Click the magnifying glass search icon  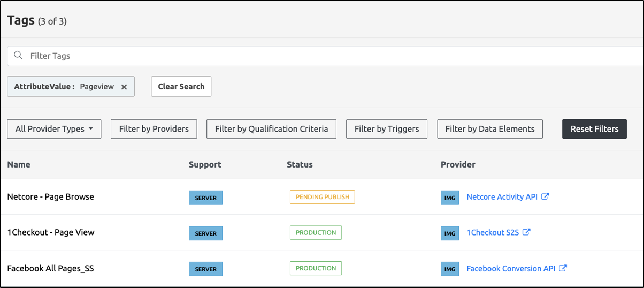[x=18, y=56]
